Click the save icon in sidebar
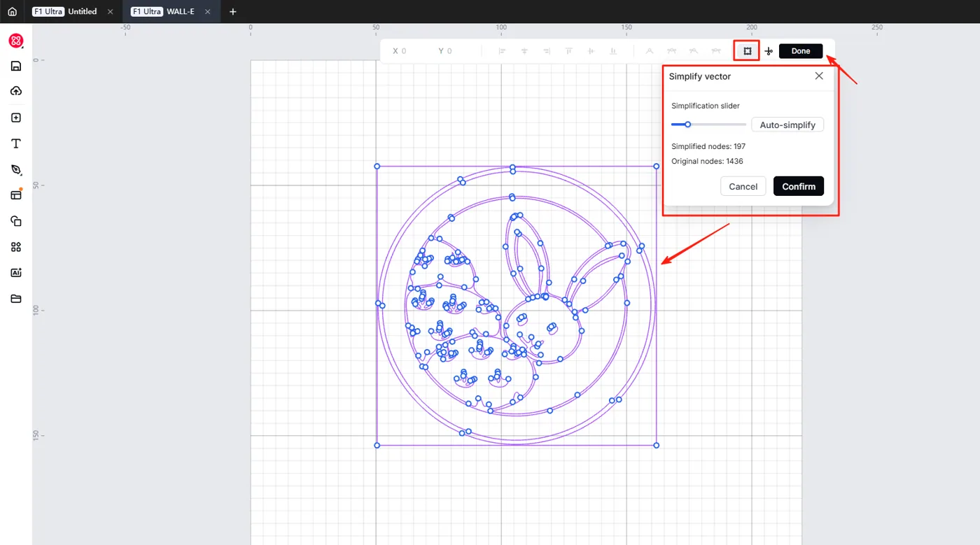 [16, 66]
